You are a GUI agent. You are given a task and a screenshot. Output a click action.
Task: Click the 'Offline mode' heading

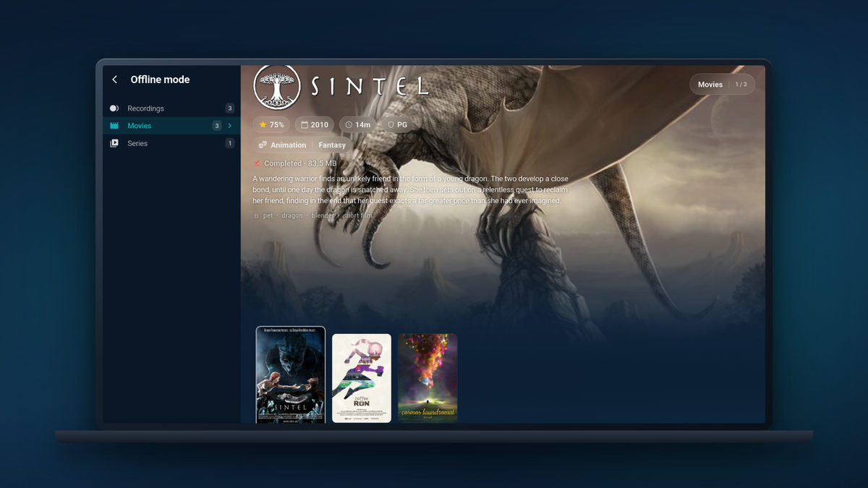(x=160, y=80)
